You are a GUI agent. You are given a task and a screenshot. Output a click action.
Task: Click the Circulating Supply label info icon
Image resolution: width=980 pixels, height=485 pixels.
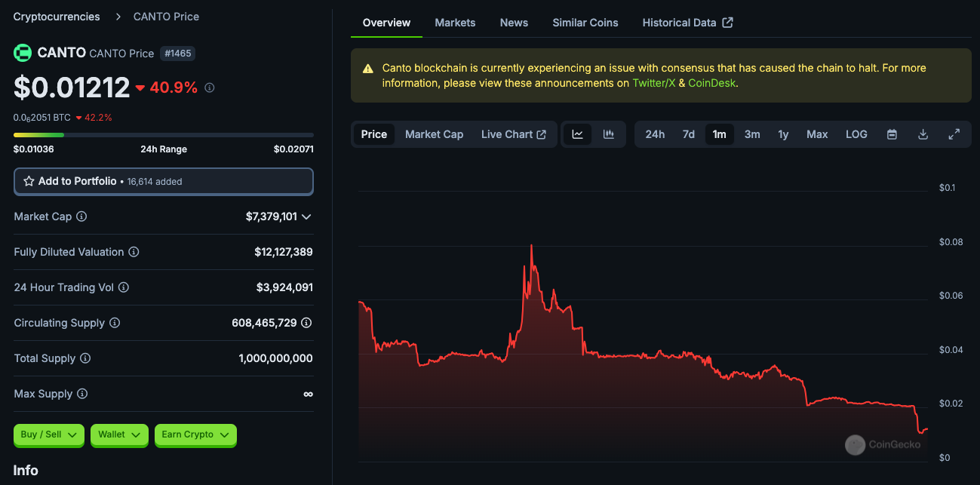click(x=115, y=323)
